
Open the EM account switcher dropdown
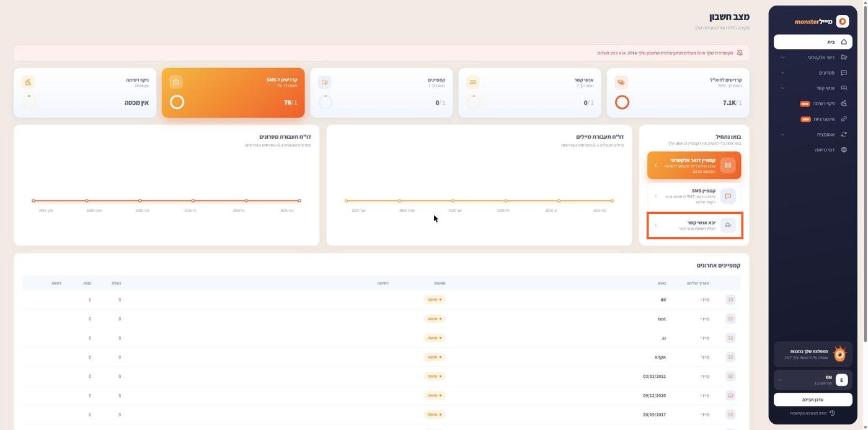click(813, 380)
